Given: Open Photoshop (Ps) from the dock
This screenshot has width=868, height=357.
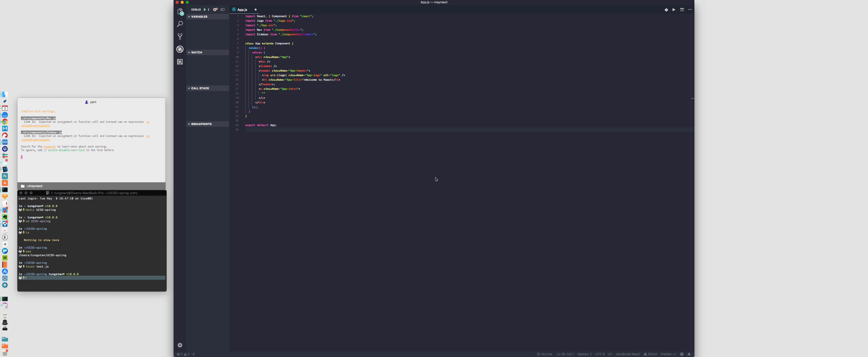Looking at the screenshot, I should [5, 176].
